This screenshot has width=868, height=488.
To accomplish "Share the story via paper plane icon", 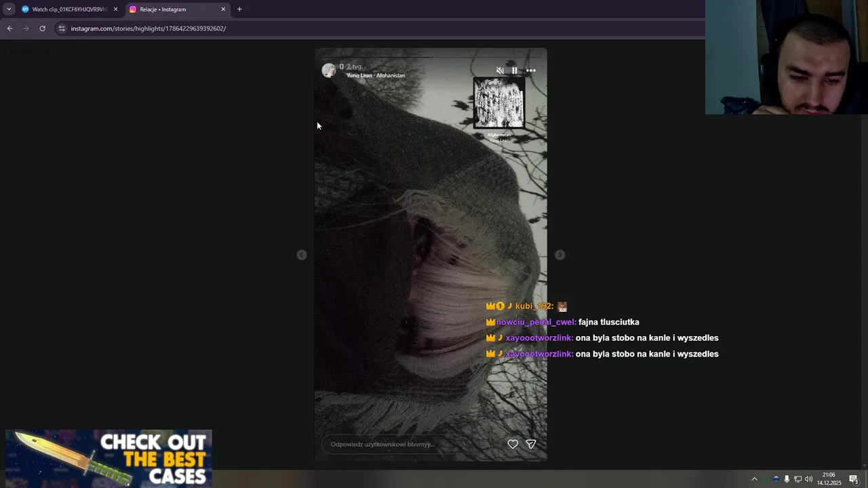I will tap(531, 444).
